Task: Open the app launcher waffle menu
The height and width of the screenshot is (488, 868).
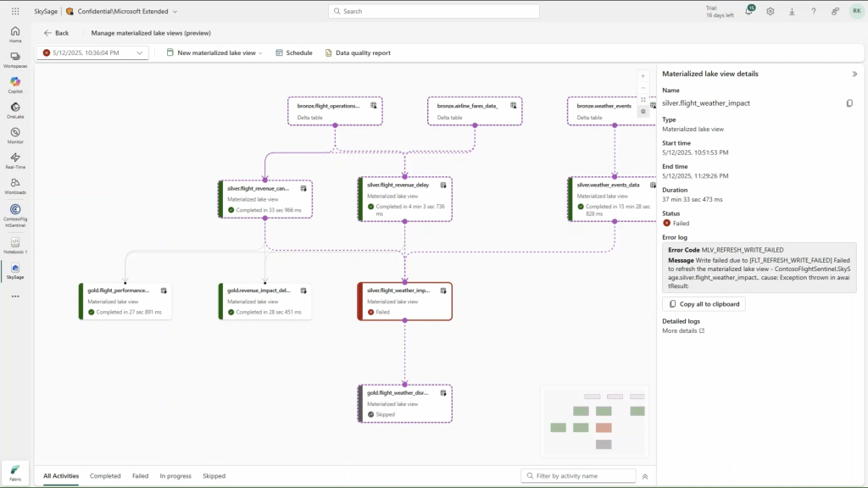Action: (15, 11)
